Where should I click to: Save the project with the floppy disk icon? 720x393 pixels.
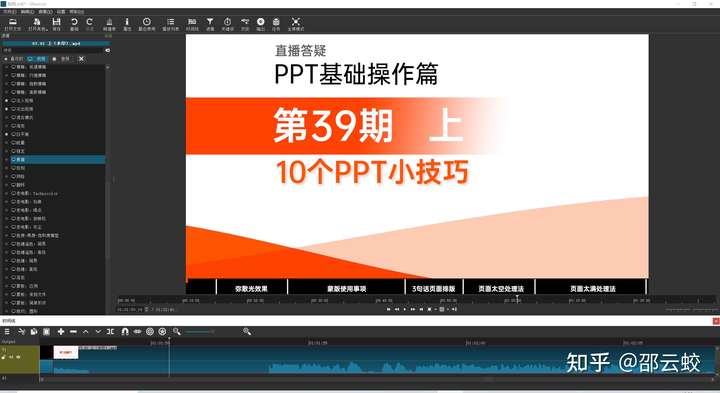[56, 24]
